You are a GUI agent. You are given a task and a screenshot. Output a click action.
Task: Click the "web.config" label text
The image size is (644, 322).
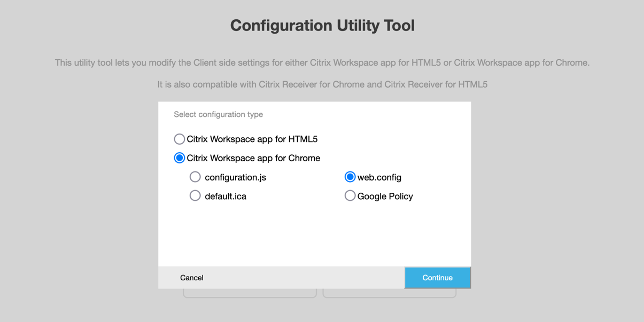coord(379,177)
